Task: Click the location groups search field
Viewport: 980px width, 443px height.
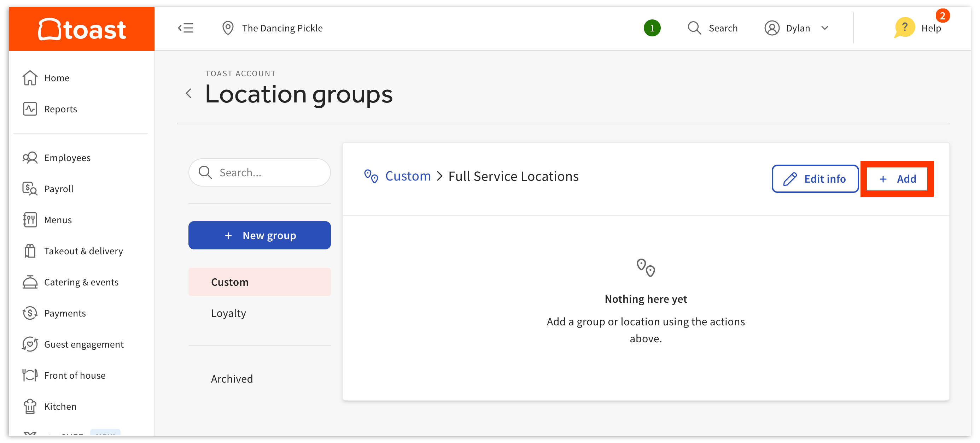Action: (259, 172)
